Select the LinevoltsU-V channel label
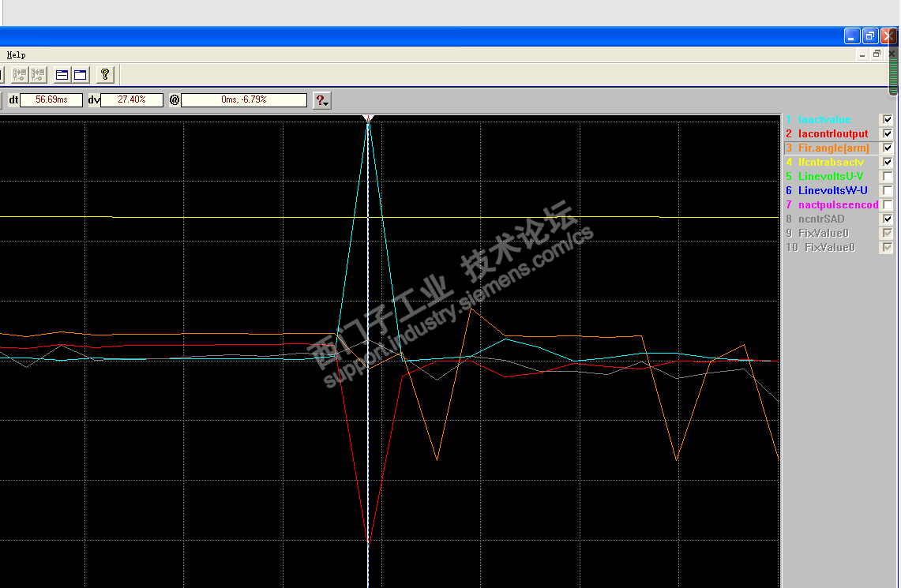This screenshot has width=901, height=588. (831, 176)
